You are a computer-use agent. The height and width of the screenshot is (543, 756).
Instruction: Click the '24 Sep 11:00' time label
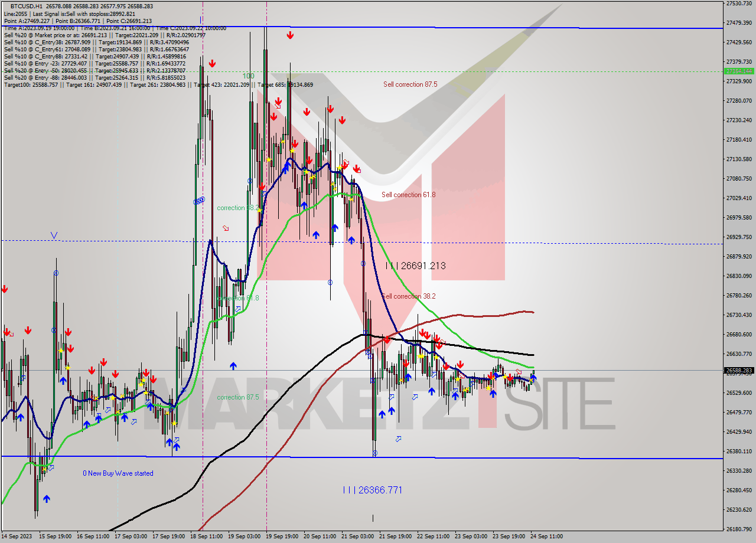[x=547, y=537]
